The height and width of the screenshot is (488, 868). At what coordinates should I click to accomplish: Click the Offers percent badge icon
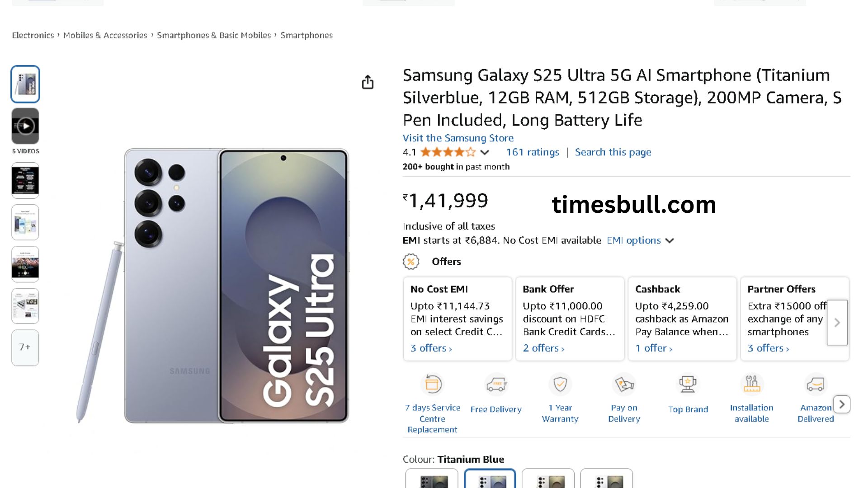[x=411, y=262]
